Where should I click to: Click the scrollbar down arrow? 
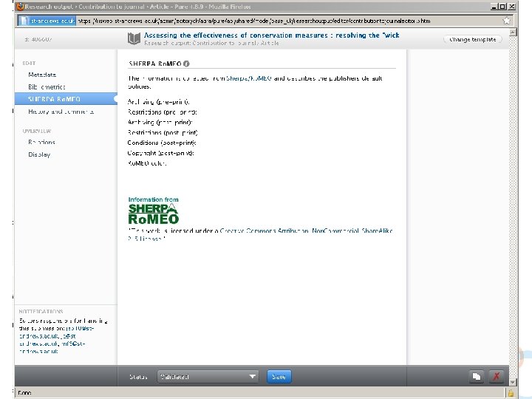coord(513,382)
